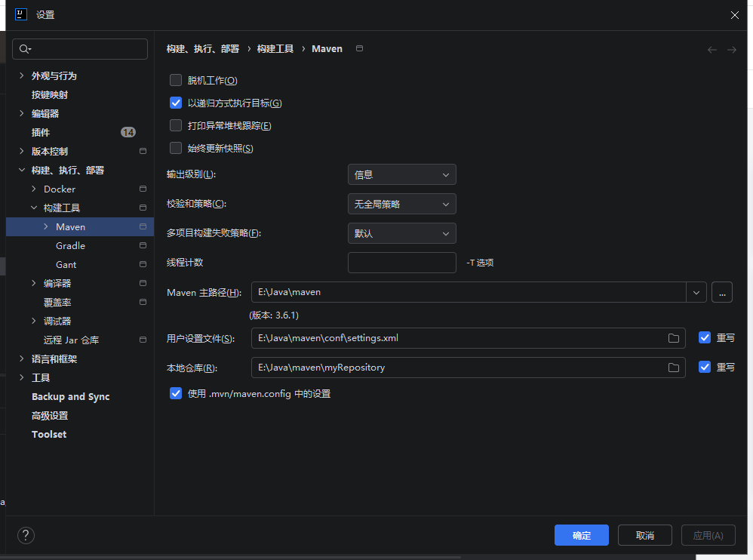This screenshot has height=560, width=753.
Task: Click the forward navigation arrow
Action: (x=731, y=49)
